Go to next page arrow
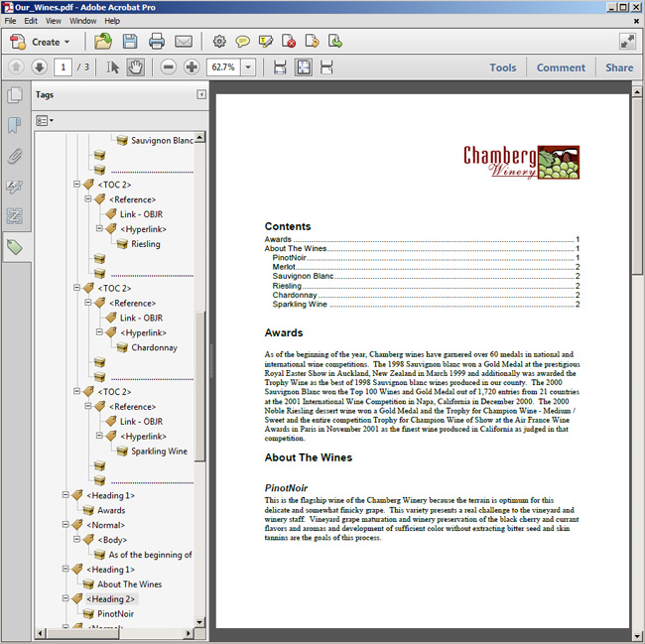The image size is (645, 644). coord(39,67)
